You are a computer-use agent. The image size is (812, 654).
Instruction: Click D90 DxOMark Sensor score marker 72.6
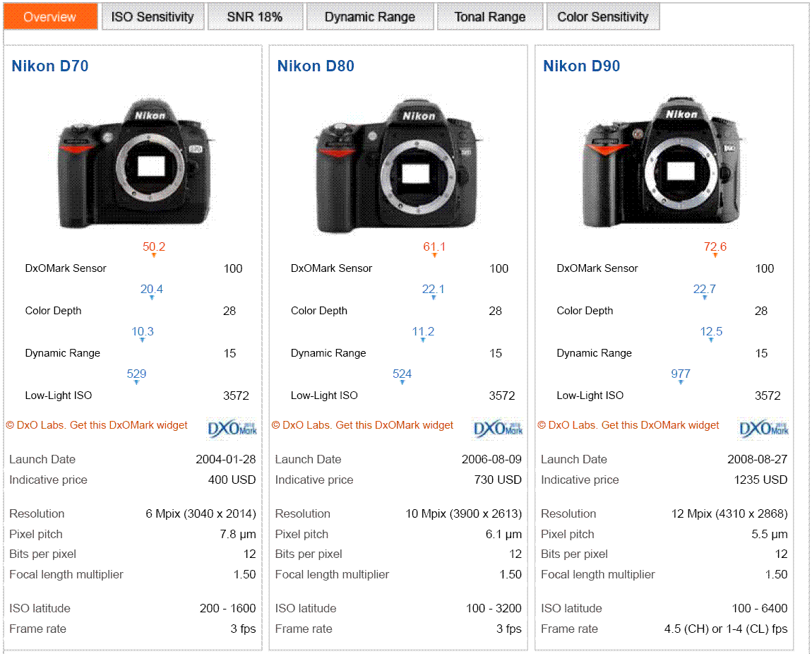[715, 247]
